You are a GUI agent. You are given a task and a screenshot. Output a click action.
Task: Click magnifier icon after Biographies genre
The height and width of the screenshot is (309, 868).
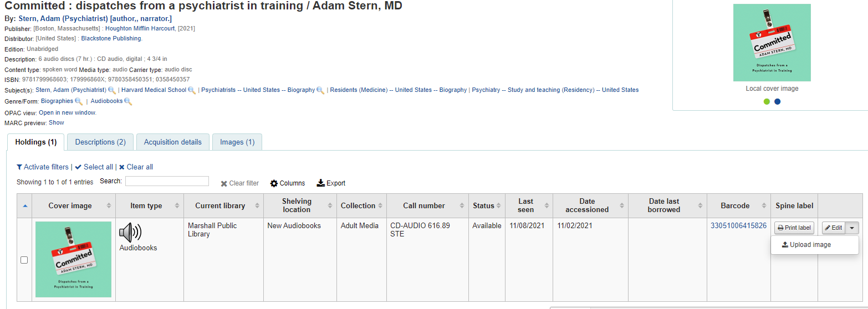point(79,101)
